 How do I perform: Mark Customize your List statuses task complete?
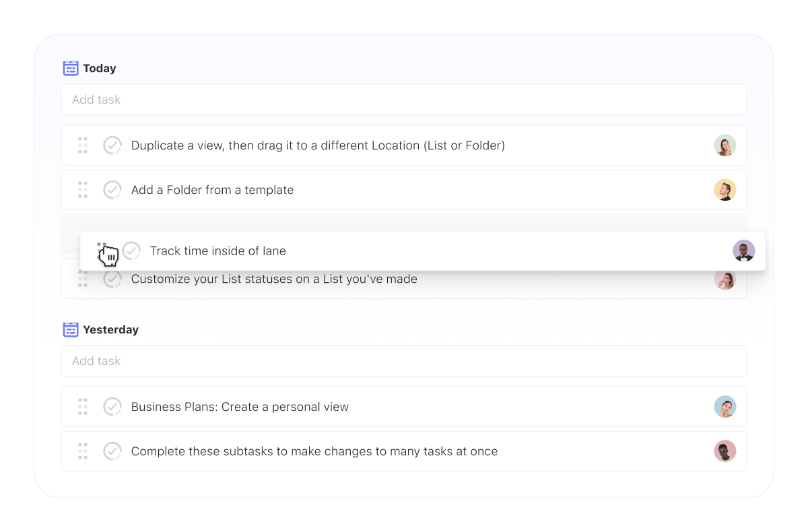[x=112, y=279]
